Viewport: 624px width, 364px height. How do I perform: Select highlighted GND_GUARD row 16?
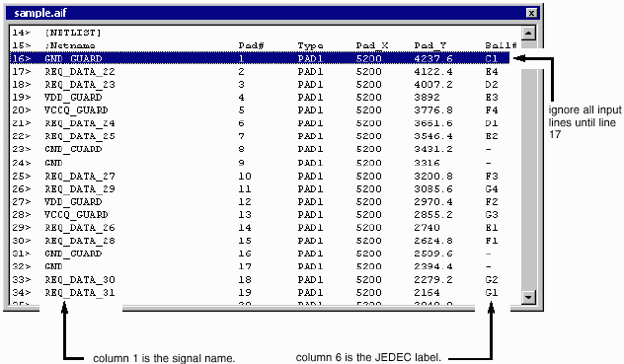pos(261,58)
